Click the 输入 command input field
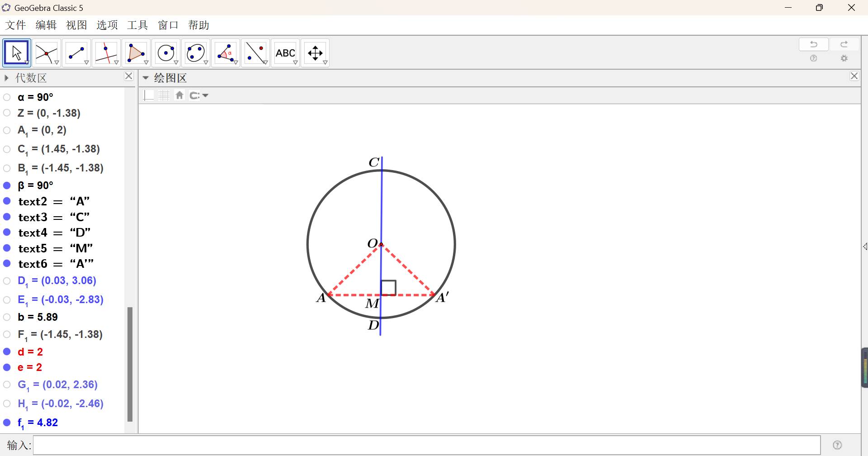The width and height of the screenshot is (868, 456). 426,445
